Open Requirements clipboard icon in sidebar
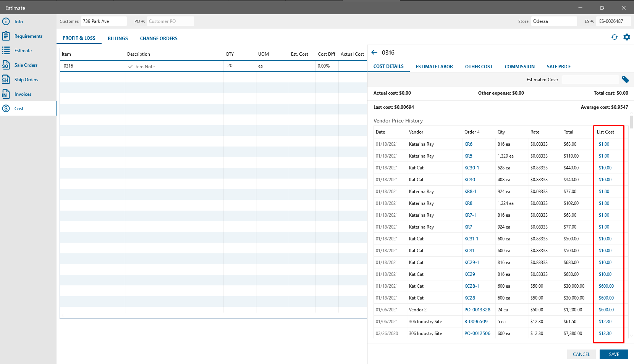This screenshot has height=364, width=634. coord(6,36)
